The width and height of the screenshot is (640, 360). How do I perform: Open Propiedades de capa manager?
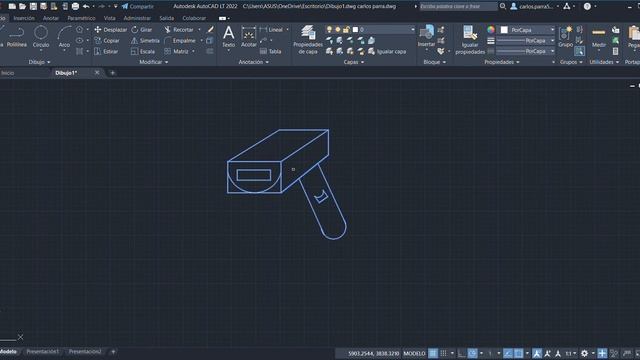308,40
